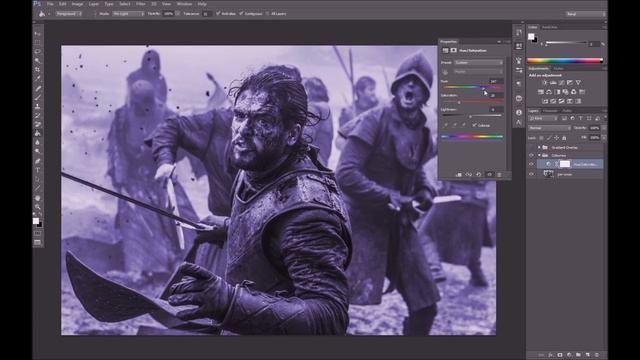Select the Dodge tool

point(38,151)
